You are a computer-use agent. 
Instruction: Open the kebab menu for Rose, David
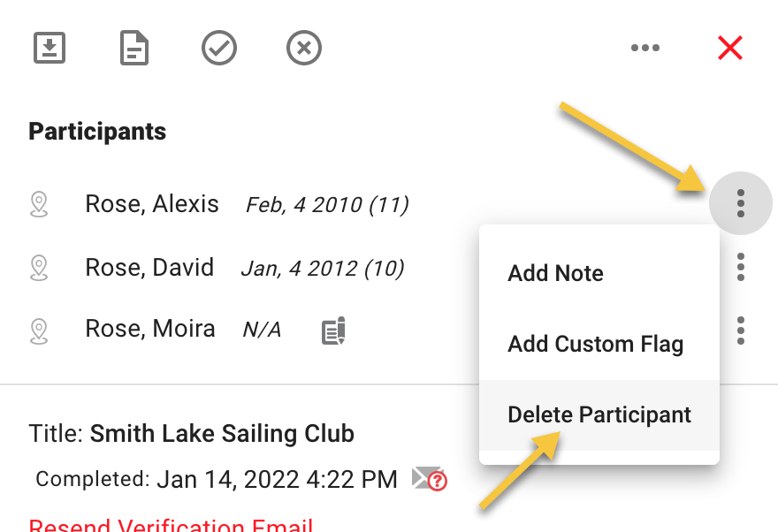point(740,267)
